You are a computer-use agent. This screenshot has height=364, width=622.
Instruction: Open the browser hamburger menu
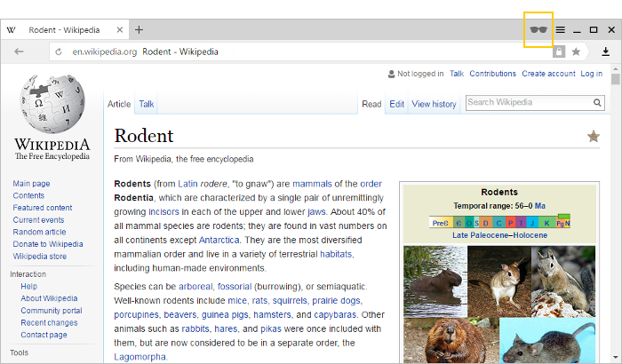560,29
